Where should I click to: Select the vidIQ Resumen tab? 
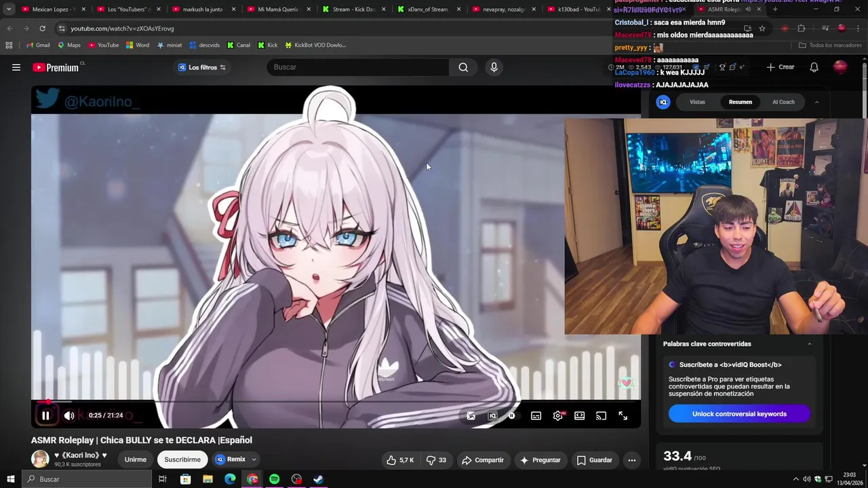[740, 102]
